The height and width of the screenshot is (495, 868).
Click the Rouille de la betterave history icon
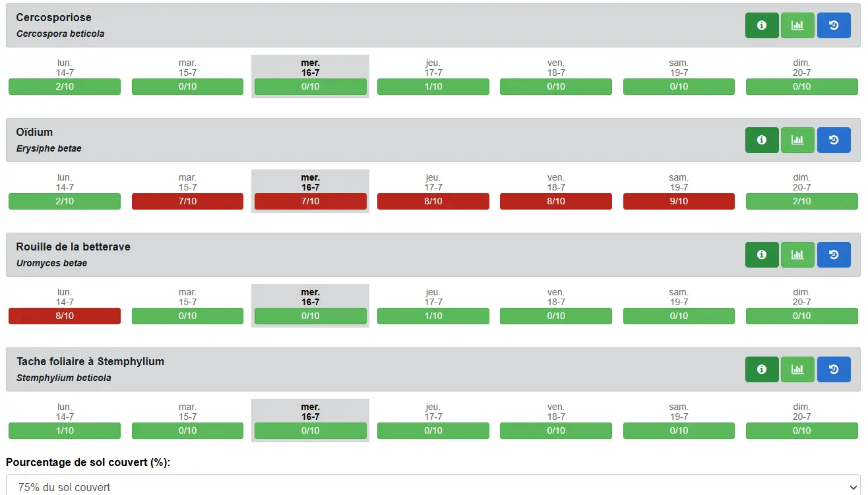[x=834, y=255]
